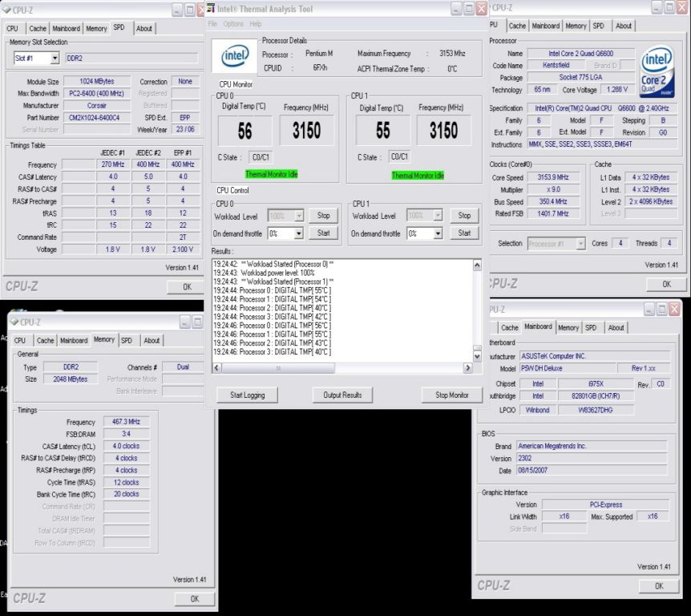Click the Manufacturer value Corsair
The image size is (691, 616).
coord(97,106)
